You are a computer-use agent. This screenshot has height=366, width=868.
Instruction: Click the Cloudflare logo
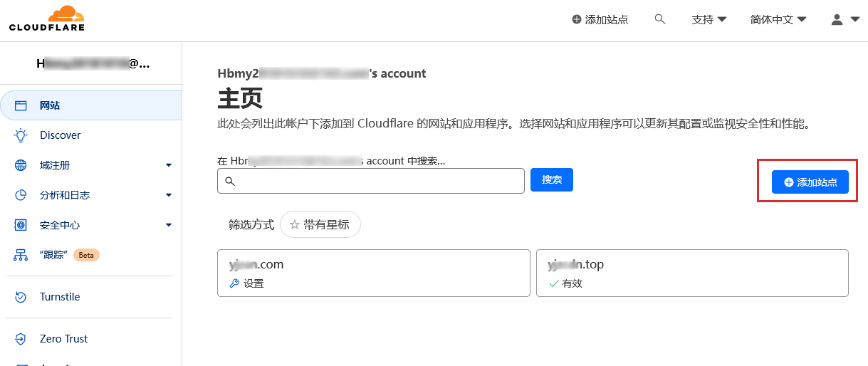point(47,19)
